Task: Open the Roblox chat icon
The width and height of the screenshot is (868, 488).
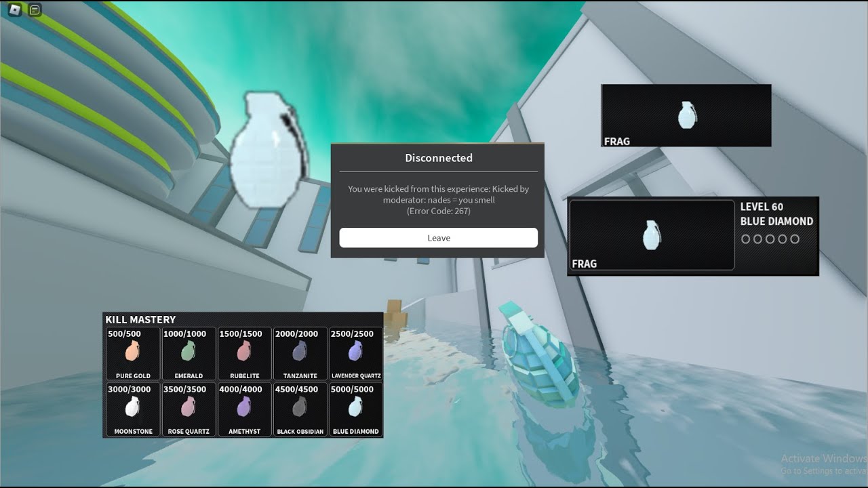Action: (x=35, y=9)
